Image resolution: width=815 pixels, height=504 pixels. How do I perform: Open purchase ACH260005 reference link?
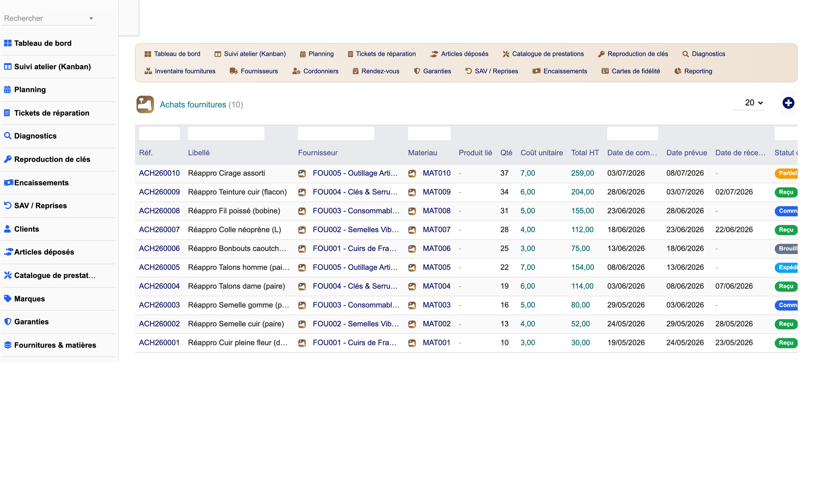tap(159, 267)
